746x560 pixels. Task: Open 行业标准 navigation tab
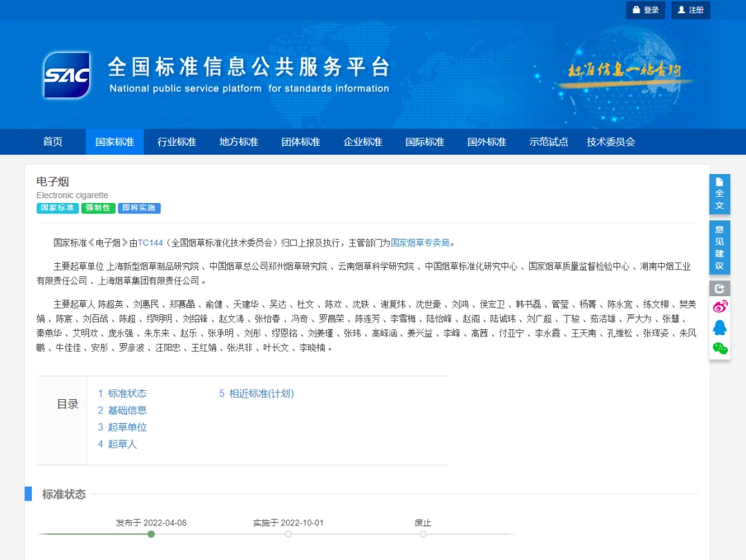177,142
